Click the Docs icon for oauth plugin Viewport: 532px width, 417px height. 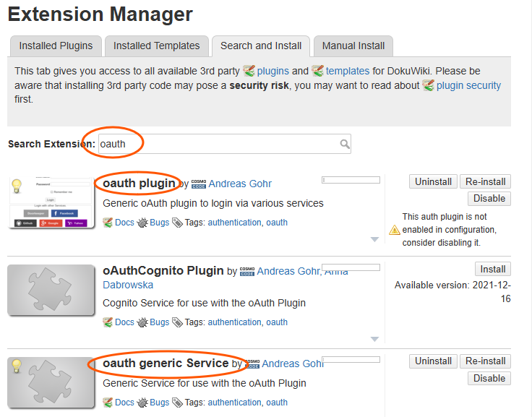click(108, 223)
